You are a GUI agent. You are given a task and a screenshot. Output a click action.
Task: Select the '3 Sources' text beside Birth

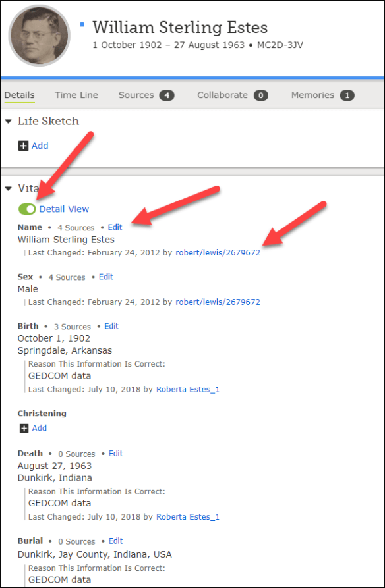pyautogui.click(x=73, y=327)
